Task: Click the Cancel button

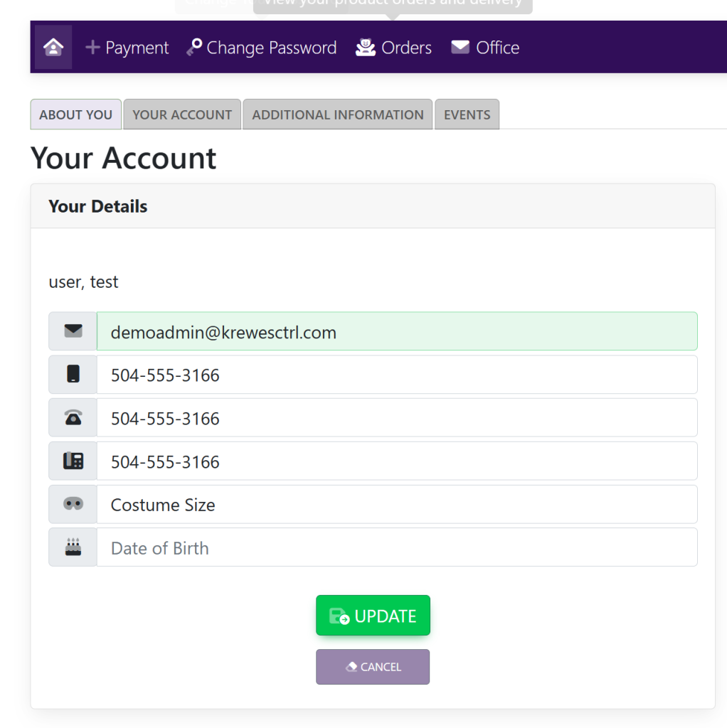Action: (x=373, y=667)
